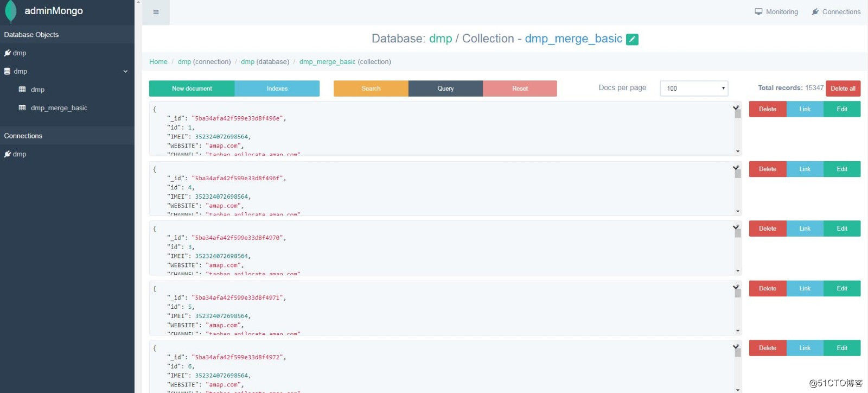This screenshot has height=393, width=868.
Task: Click the database stack icon beside dmp
Action: coord(7,71)
